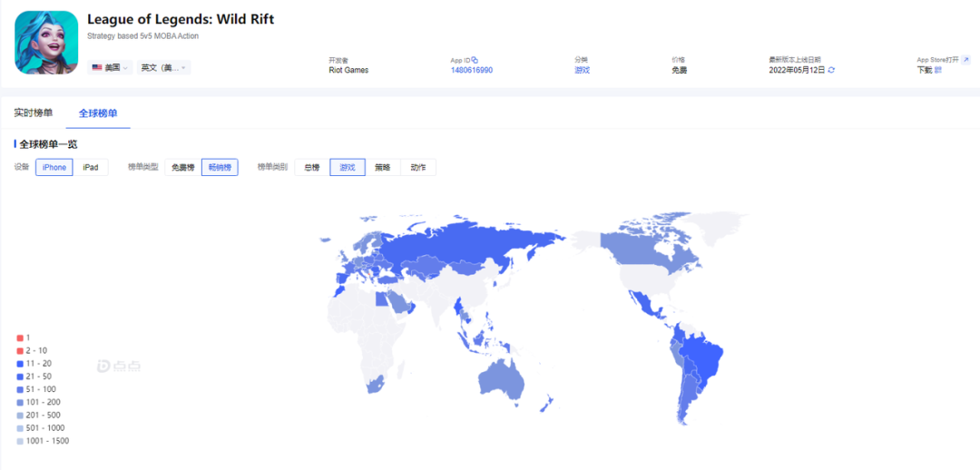The height and width of the screenshot is (470, 980).
Task: Click the 免费 price value
Action: (680, 70)
